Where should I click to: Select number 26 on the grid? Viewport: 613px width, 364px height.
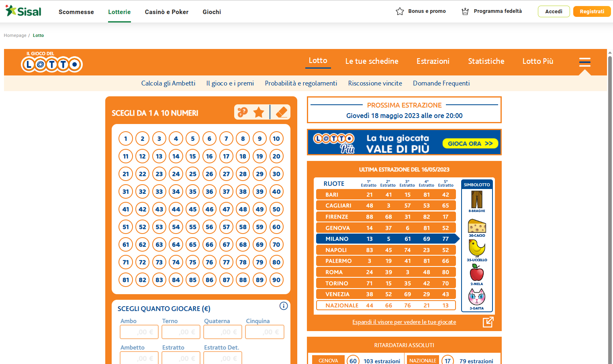209,174
